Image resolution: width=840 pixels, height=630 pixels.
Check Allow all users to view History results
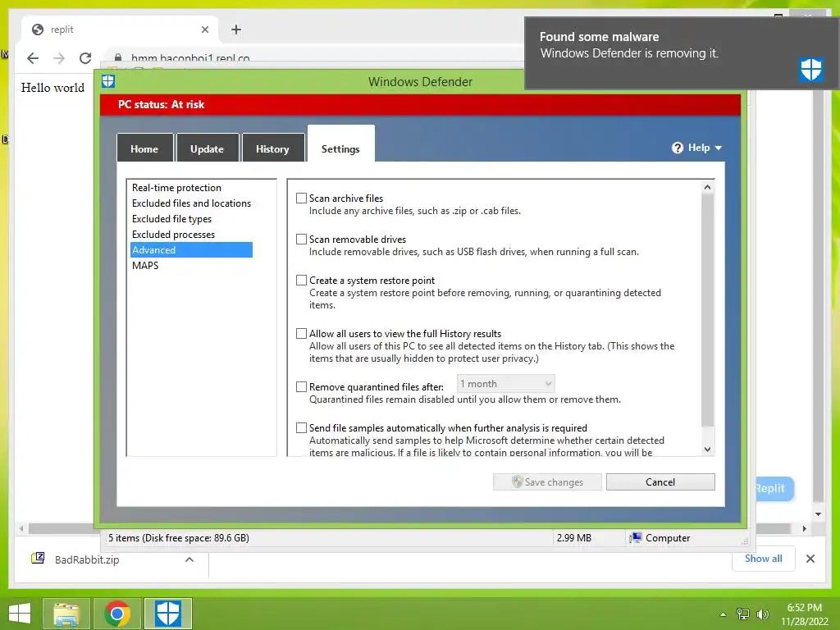(302, 334)
